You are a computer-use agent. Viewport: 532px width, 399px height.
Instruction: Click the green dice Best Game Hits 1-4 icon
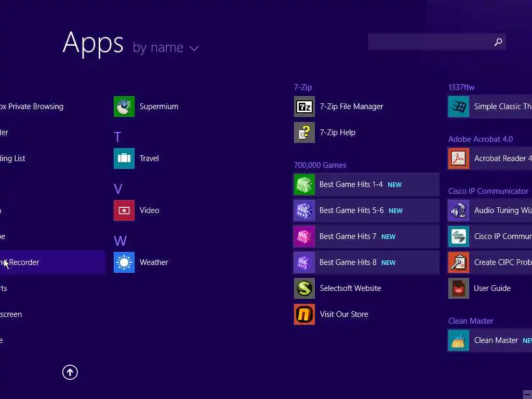tap(304, 184)
